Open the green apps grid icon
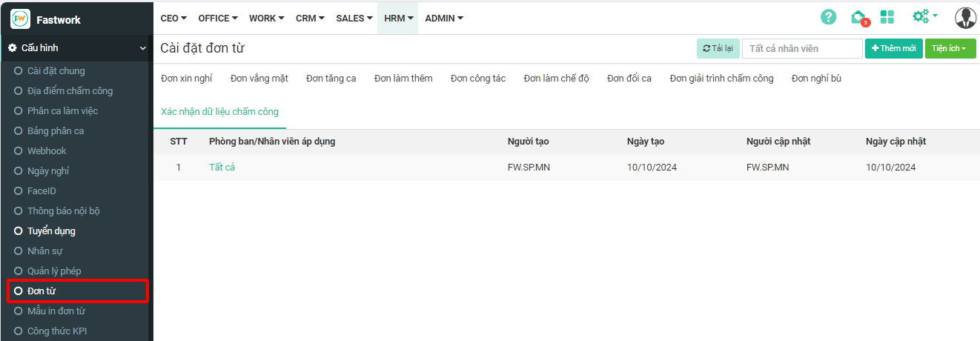Viewport: 980px width, 341px height. pyautogui.click(x=887, y=17)
